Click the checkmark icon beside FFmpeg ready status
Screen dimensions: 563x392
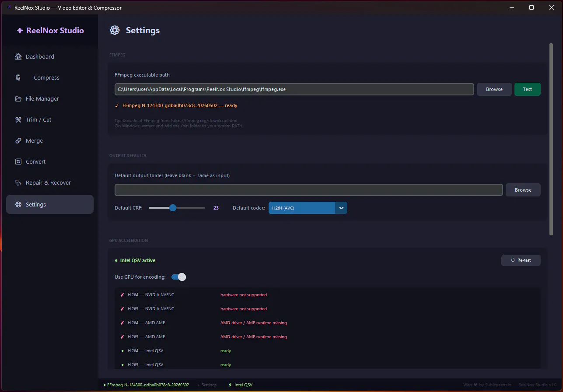pos(117,105)
